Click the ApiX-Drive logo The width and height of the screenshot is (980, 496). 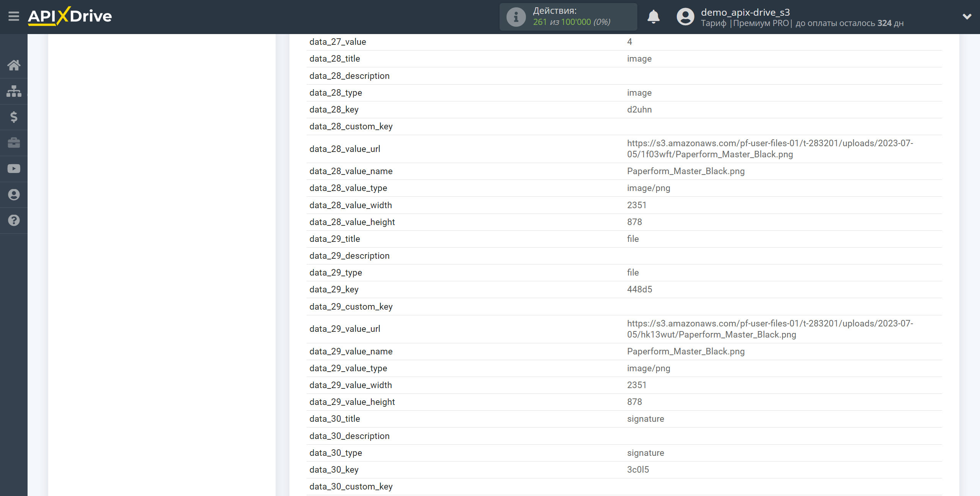coord(70,16)
